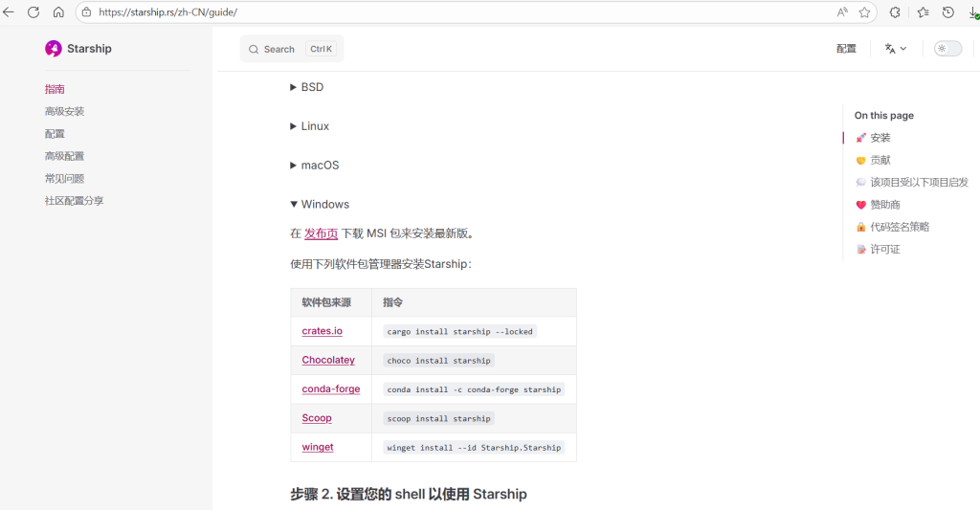Click the scoop install starship command
Image resolution: width=980 pixels, height=510 pixels.
(438, 418)
